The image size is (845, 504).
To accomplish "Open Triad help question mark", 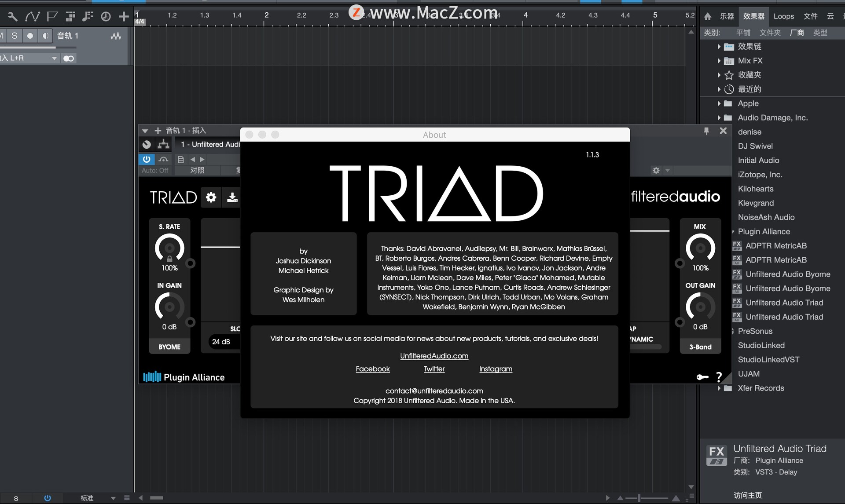I will pos(719,377).
